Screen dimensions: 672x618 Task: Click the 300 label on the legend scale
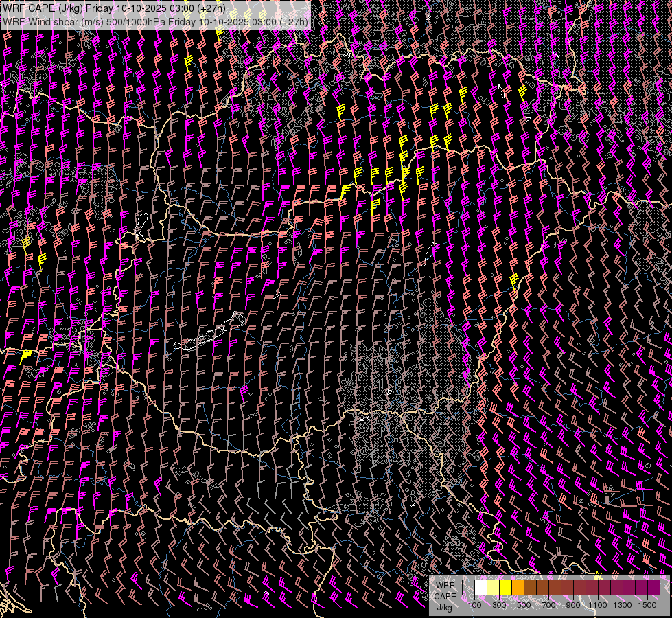coord(499,605)
